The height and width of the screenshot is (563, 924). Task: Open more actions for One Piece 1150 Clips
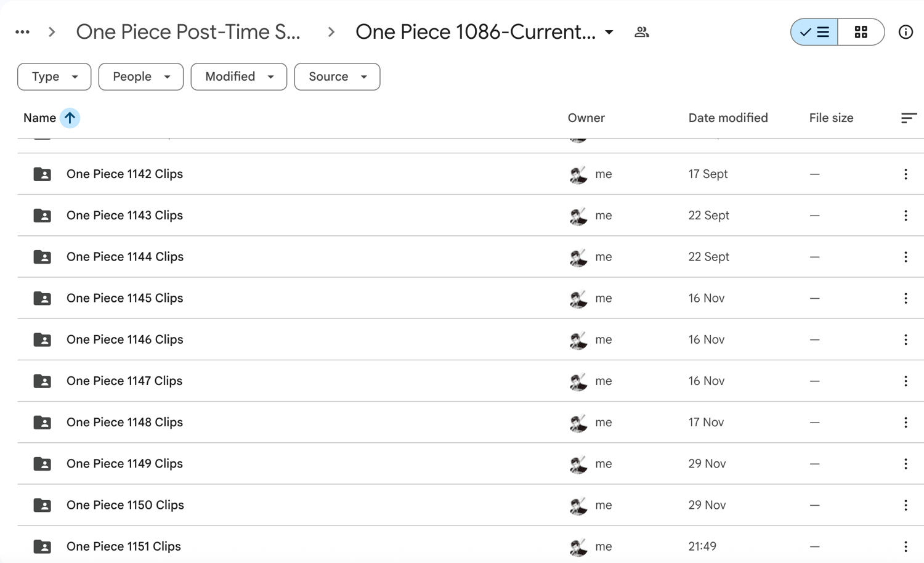pyautogui.click(x=906, y=505)
